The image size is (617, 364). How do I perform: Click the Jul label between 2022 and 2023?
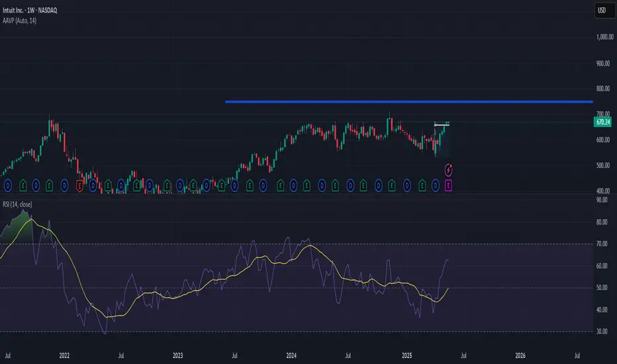pyautogui.click(x=120, y=355)
